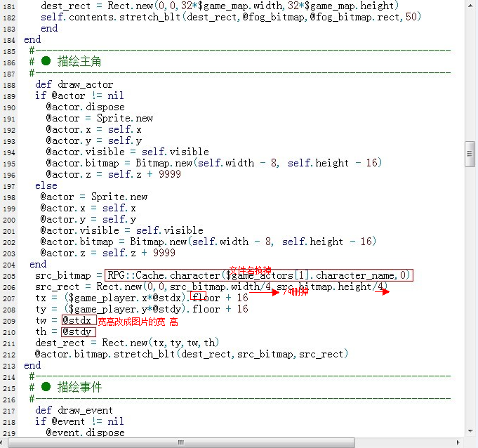Click line number 205 in the gutter
478x448 pixels.
(9, 276)
